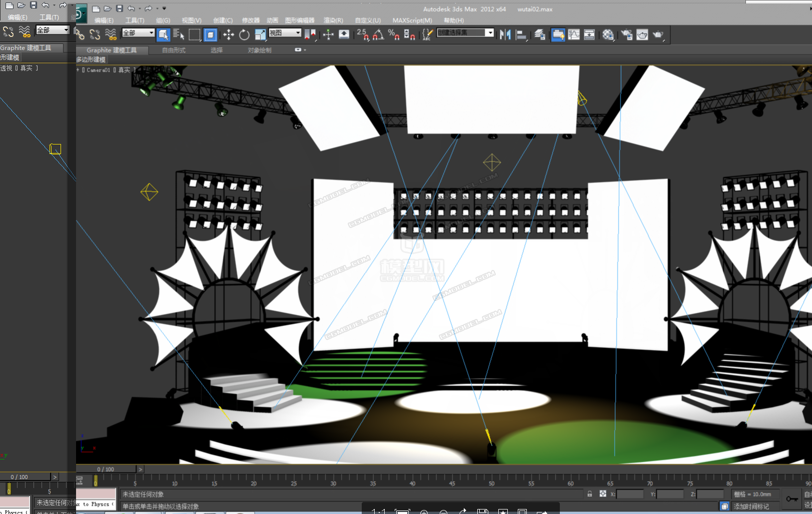Activate the Select and Rotate tool

(x=244, y=34)
